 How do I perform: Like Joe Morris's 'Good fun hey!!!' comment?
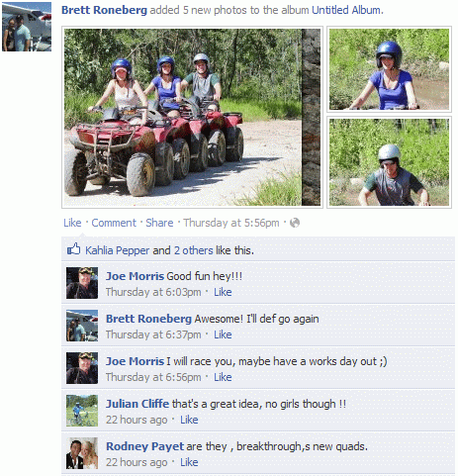223,292
